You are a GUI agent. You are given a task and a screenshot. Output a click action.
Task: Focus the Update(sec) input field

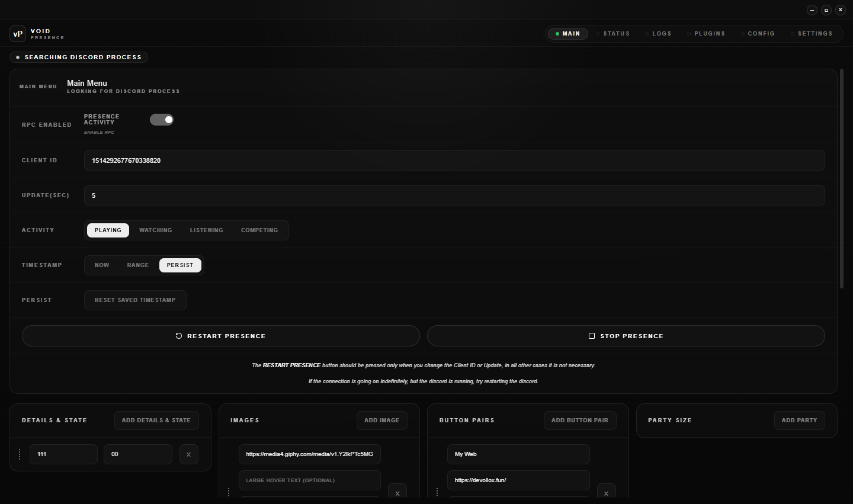point(454,195)
